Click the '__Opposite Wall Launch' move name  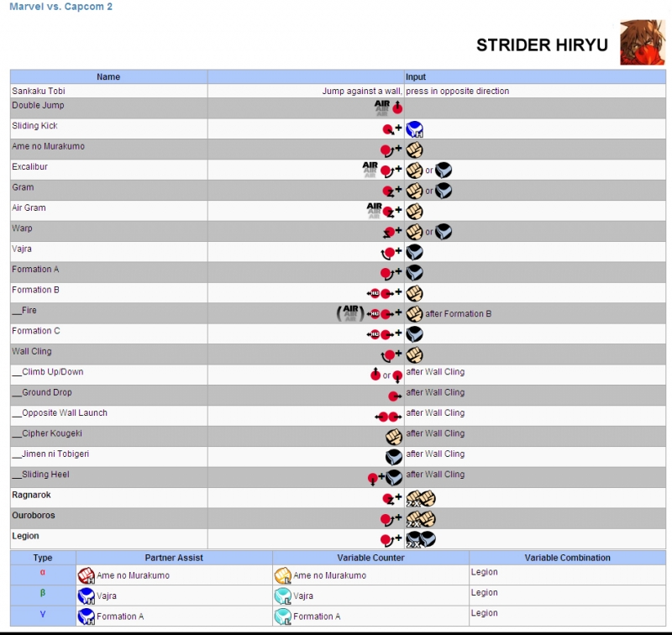[60, 412]
